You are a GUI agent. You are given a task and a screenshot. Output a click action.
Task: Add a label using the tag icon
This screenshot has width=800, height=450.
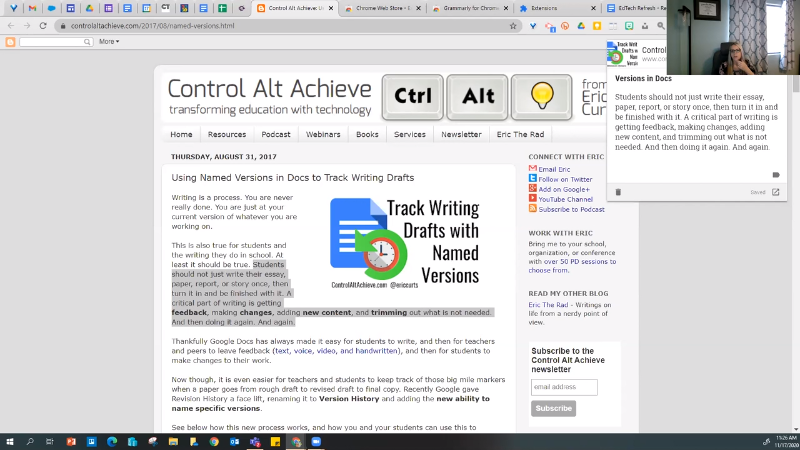(776, 175)
